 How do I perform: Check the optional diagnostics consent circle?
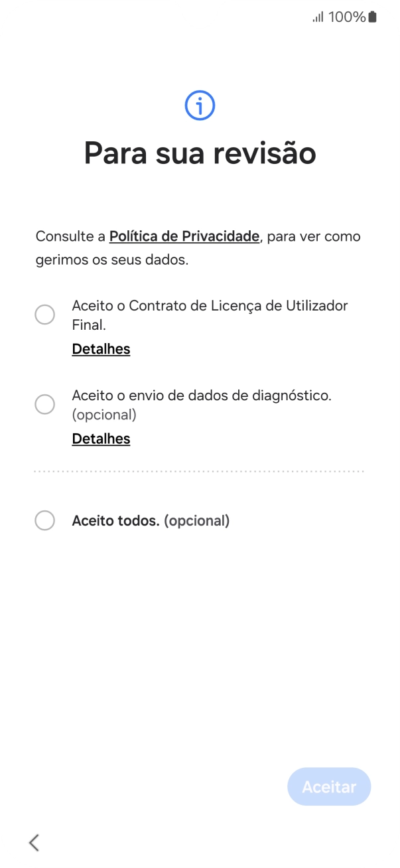45,404
